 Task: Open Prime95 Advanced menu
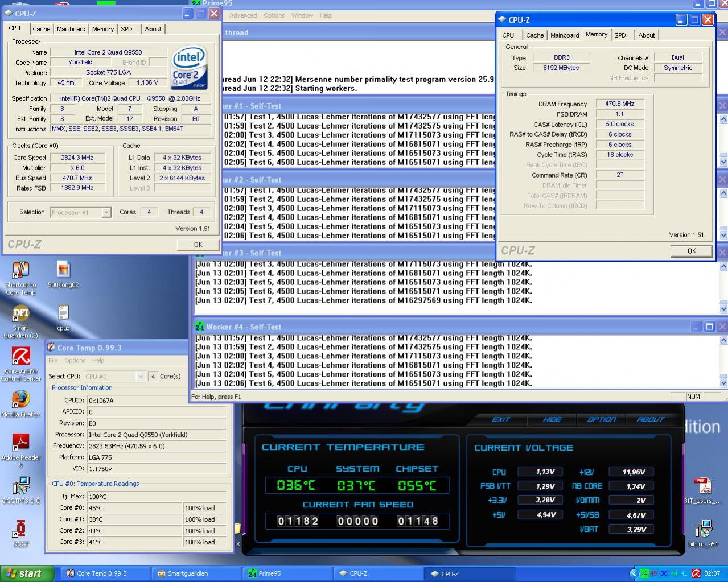point(243,15)
